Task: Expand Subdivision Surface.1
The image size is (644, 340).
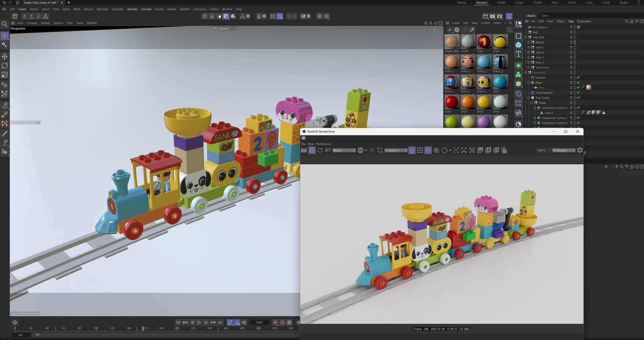Action: [534, 118]
